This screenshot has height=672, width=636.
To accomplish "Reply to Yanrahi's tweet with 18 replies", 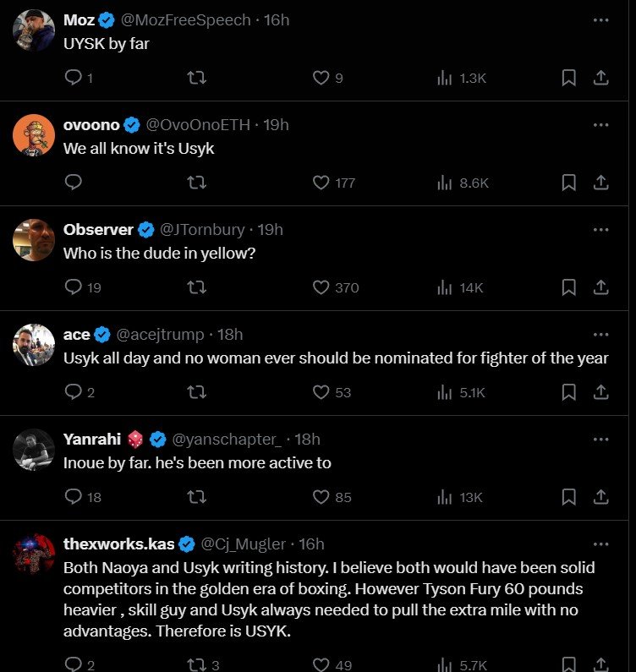I will tap(74, 497).
